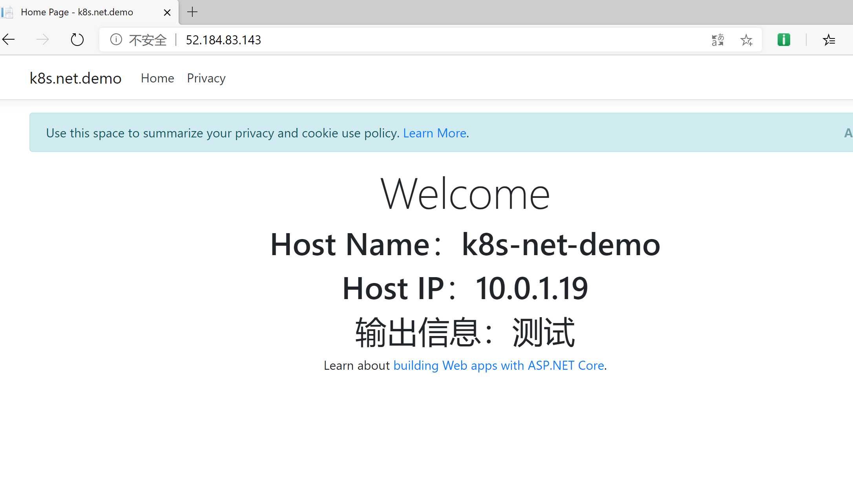Open the Privacy nav item
This screenshot has width=853, height=504.
(206, 78)
